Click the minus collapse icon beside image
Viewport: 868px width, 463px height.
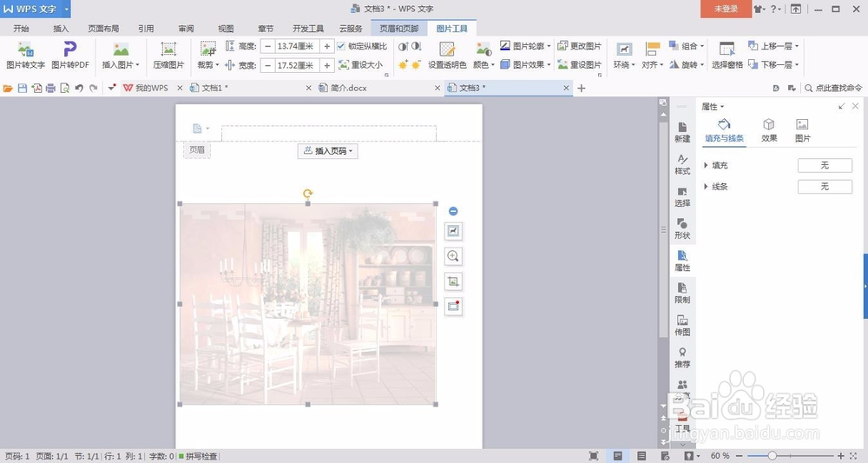[453, 211]
